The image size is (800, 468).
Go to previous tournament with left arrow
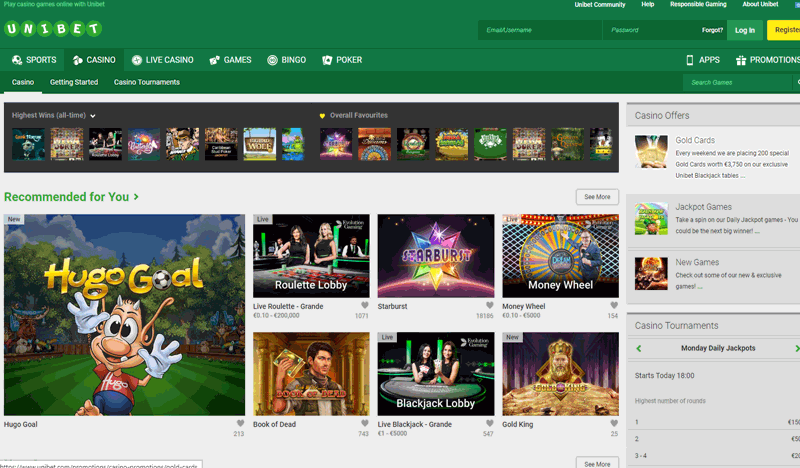(x=639, y=348)
